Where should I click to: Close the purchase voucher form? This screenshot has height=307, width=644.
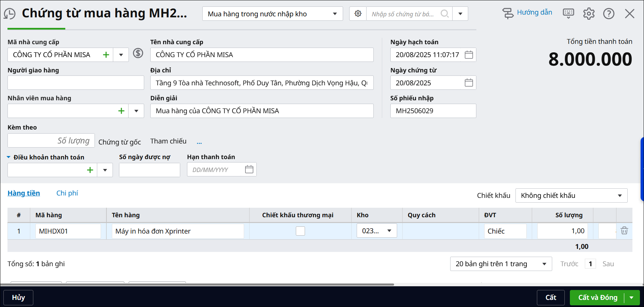pos(630,14)
